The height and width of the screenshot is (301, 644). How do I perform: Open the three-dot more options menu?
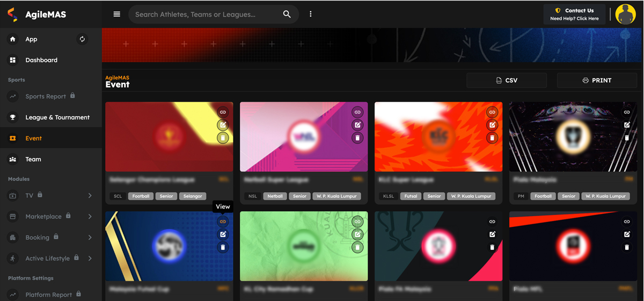pos(310,15)
